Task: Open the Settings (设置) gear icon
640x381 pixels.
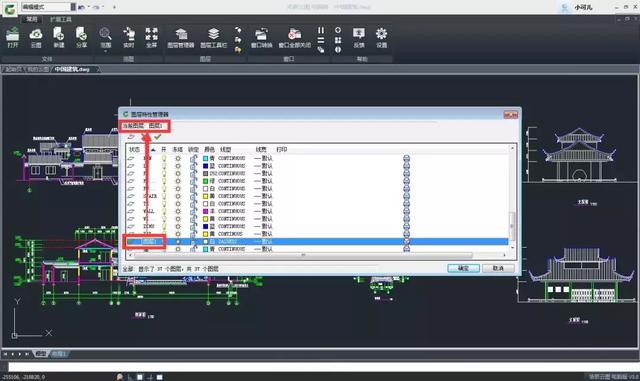Action: point(382,38)
